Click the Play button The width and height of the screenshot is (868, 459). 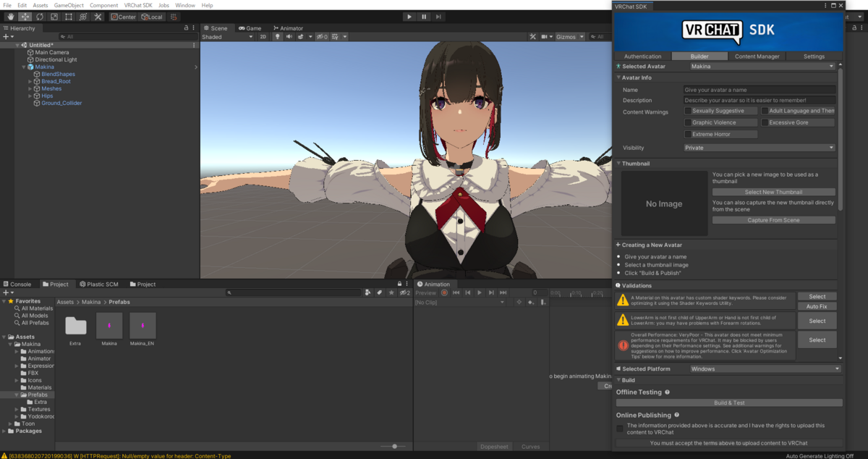409,17
